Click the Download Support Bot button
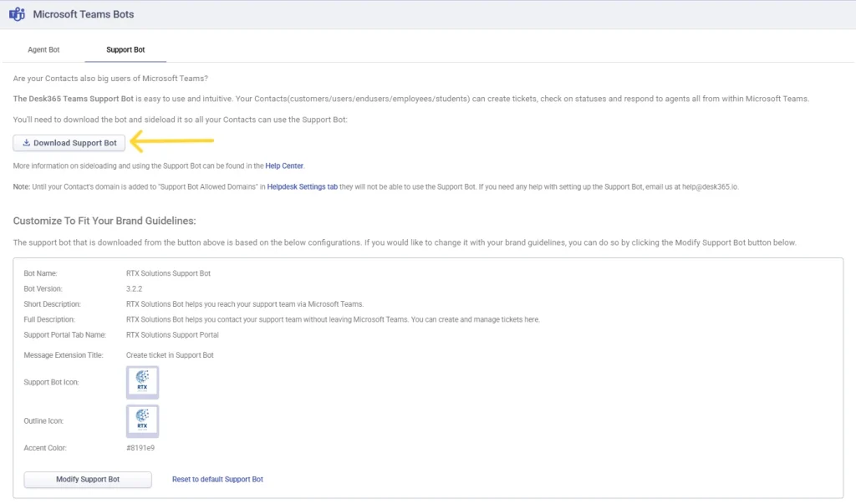Image resolution: width=856 pixels, height=504 pixels. (69, 143)
